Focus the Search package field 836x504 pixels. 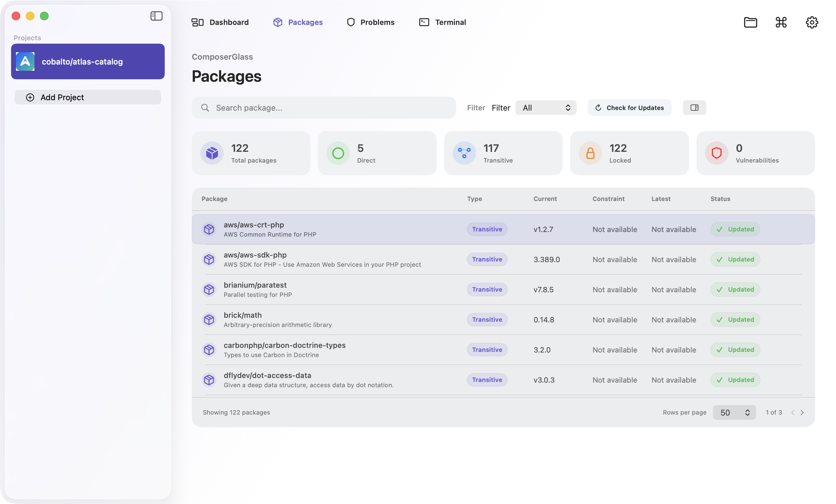pos(324,108)
